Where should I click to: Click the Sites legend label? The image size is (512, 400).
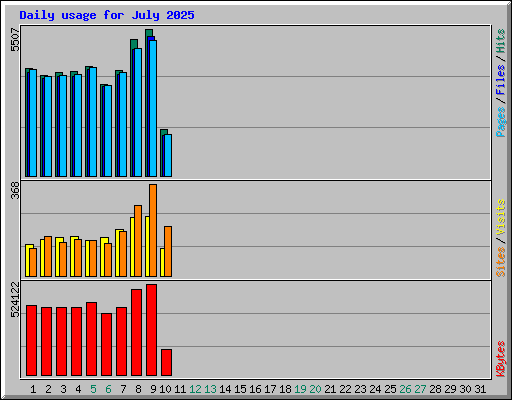click(501, 262)
